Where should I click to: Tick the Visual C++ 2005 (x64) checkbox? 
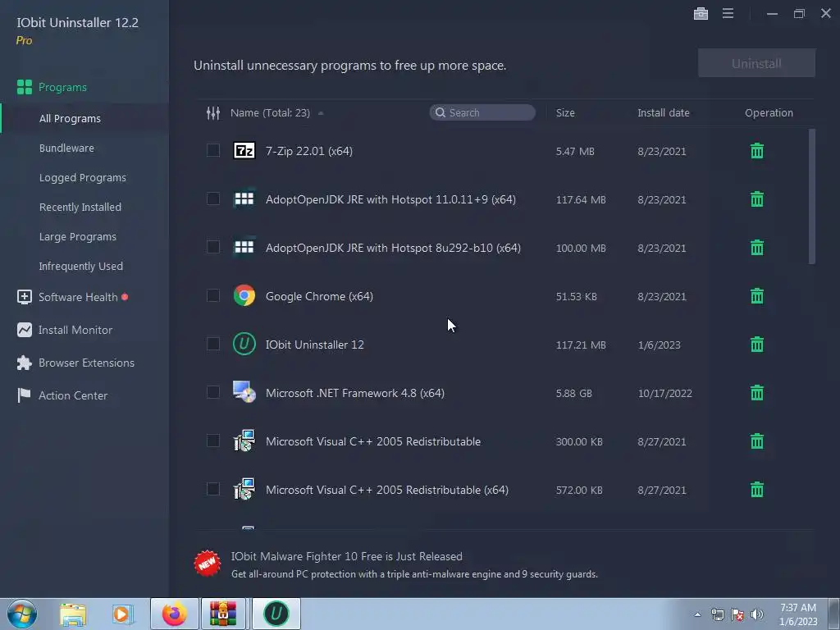click(213, 489)
